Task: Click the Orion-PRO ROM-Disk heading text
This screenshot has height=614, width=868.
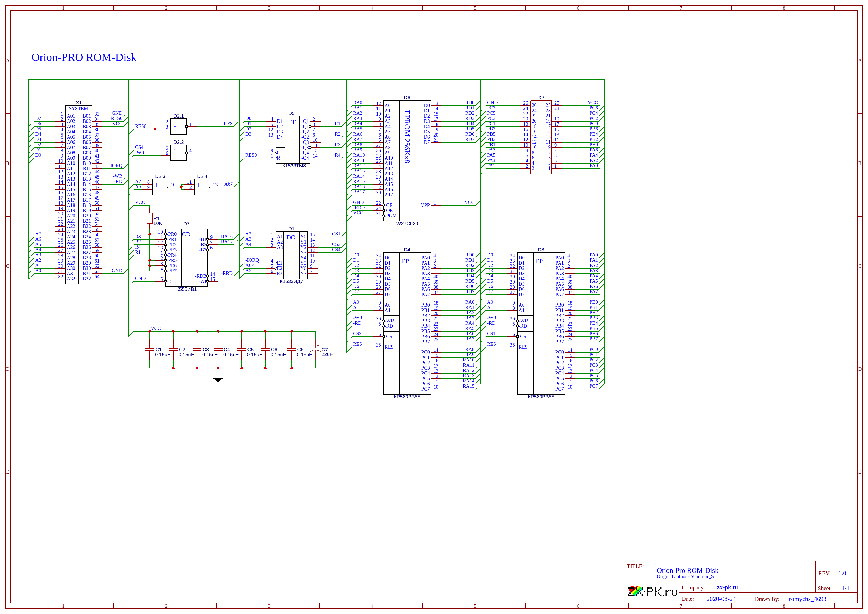Action: click(84, 57)
